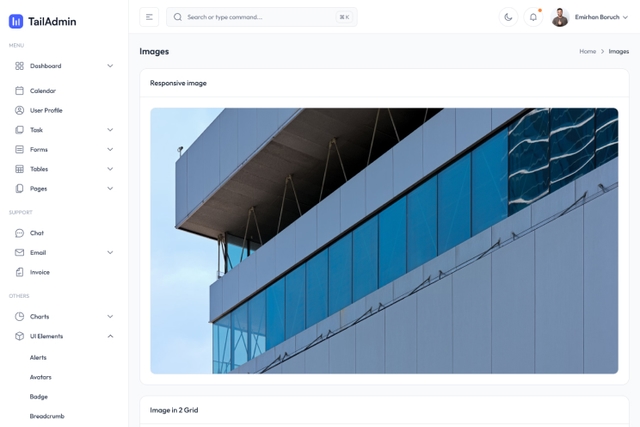640x427 pixels.
Task: Click the responsive building image
Action: click(x=384, y=241)
